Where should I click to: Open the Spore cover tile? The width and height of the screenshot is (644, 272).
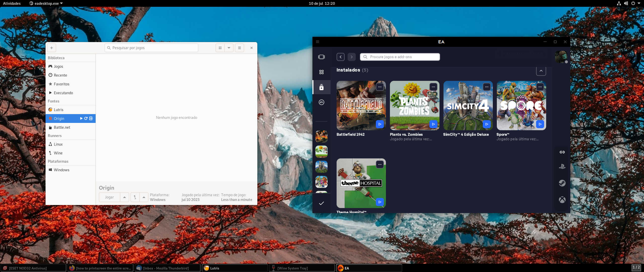[x=521, y=106]
